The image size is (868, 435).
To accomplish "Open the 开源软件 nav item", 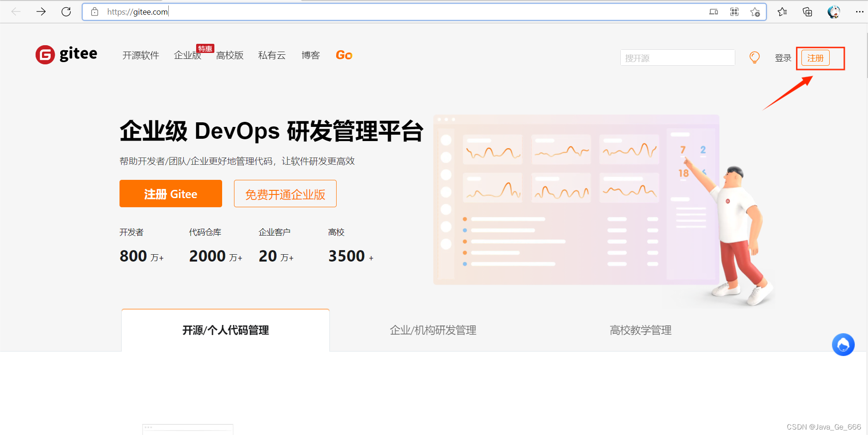I will click(140, 55).
